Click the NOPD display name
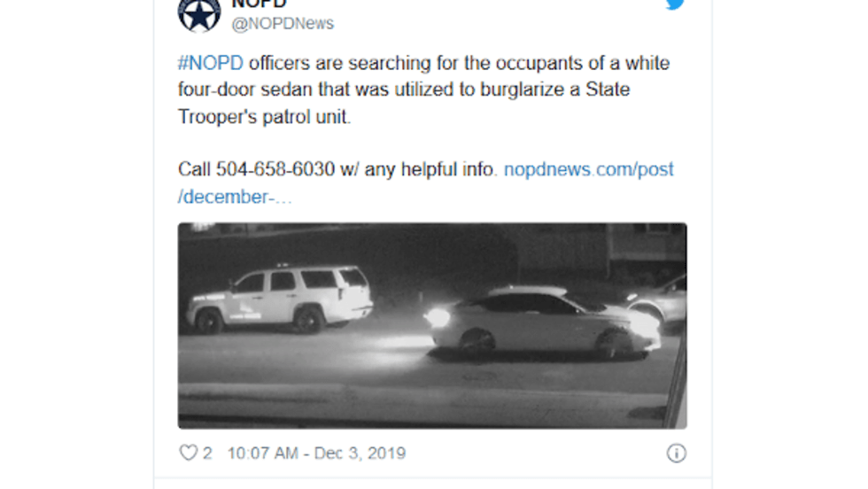 coord(259,4)
